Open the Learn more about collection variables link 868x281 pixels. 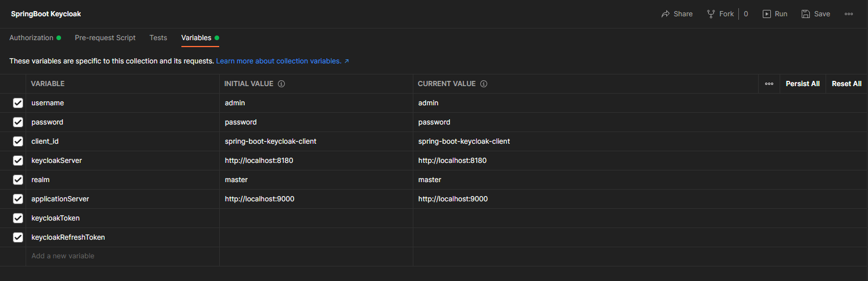[x=283, y=61]
